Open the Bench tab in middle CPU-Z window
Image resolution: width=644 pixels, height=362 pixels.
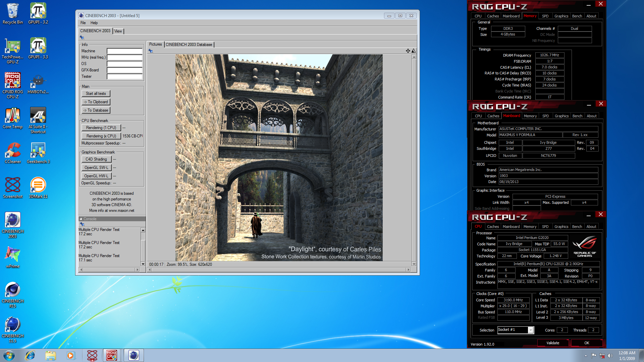(577, 116)
